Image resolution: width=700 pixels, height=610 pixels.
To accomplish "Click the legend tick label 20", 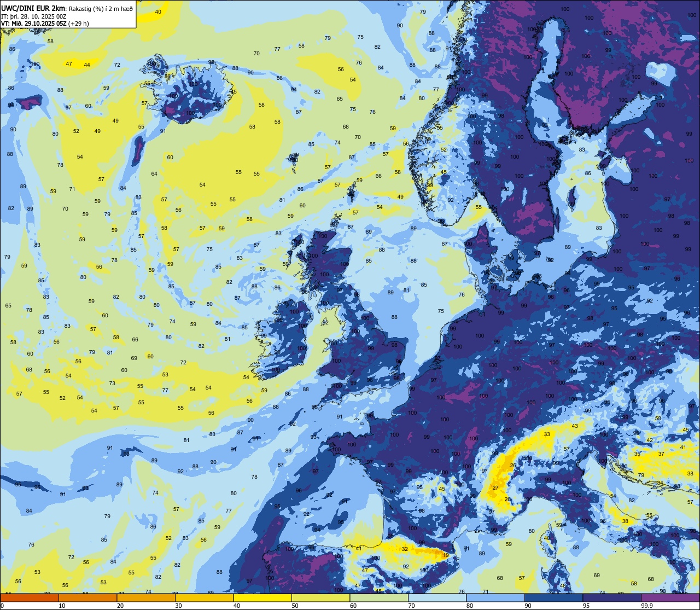I will pos(120,606).
